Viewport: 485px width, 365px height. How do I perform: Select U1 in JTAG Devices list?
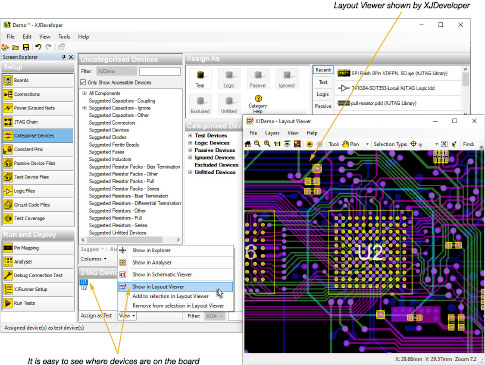pyautogui.click(x=84, y=283)
